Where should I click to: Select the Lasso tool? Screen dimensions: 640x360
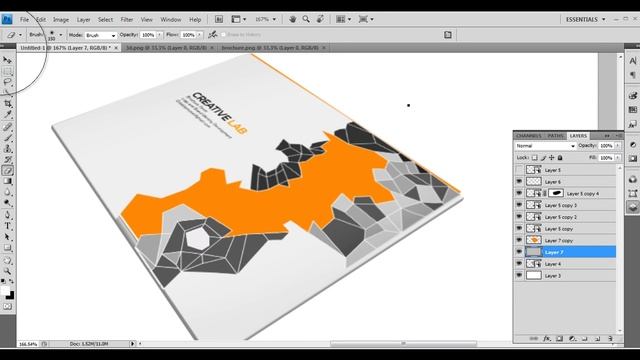point(7,82)
